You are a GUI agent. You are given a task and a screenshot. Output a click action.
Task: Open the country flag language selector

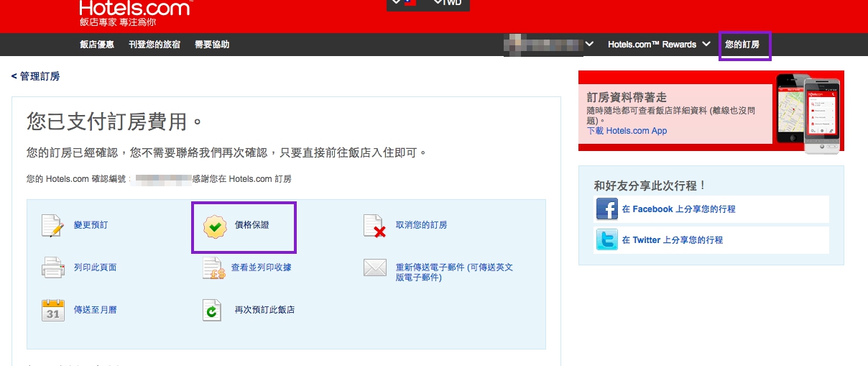[405, 4]
